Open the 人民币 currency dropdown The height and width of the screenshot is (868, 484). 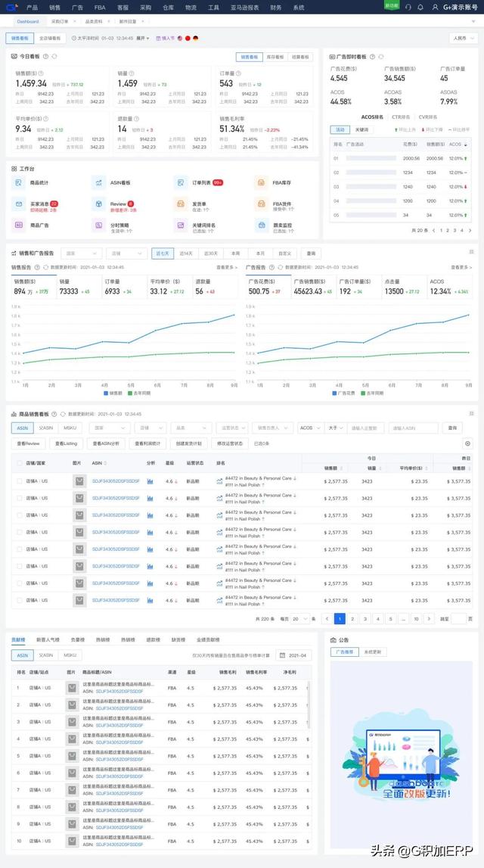tap(464, 38)
